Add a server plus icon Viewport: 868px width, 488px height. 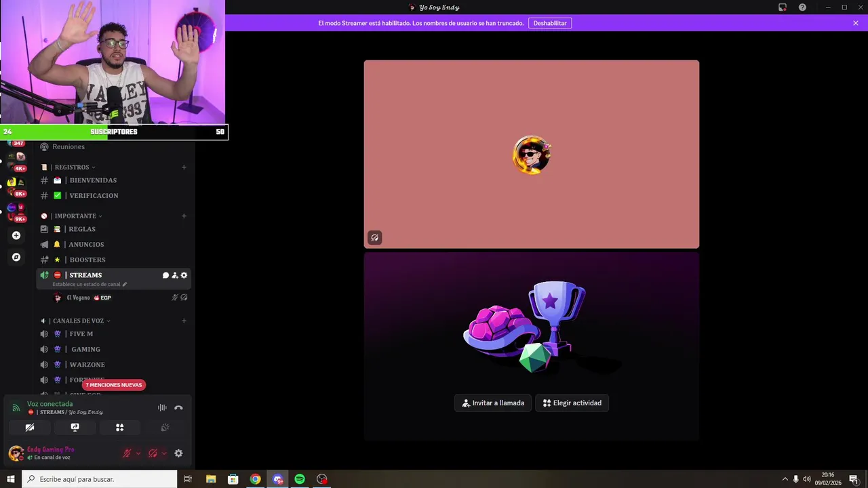pyautogui.click(x=16, y=236)
